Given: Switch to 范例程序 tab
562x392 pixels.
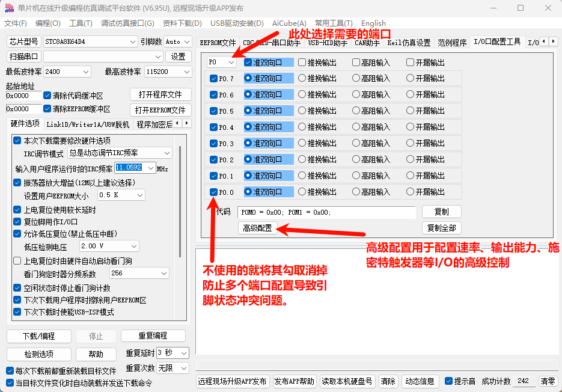Looking at the screenshot, I should tap(452, 43).
